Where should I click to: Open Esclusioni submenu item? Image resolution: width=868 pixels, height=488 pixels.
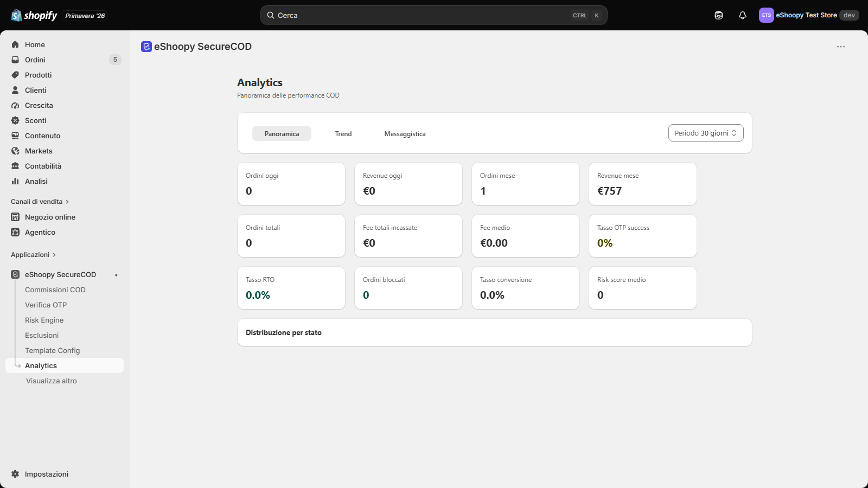42,335
